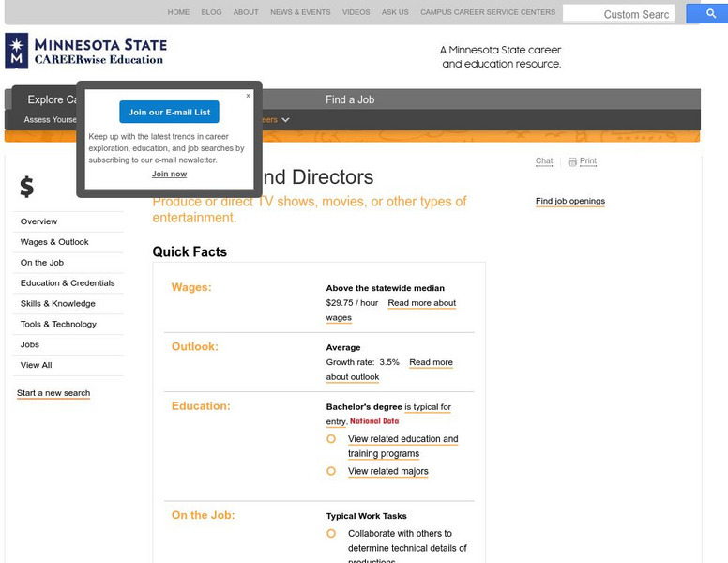
Task: Click the orange bullet beside View related majors
Action: pyautogui.click(x=331, y=471)
